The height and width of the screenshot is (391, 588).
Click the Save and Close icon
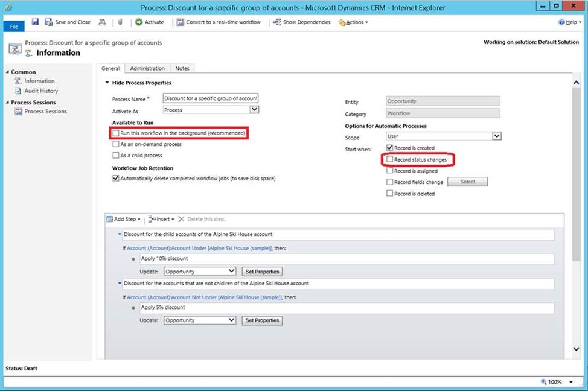pyautogui.click(x=49, y=22)
